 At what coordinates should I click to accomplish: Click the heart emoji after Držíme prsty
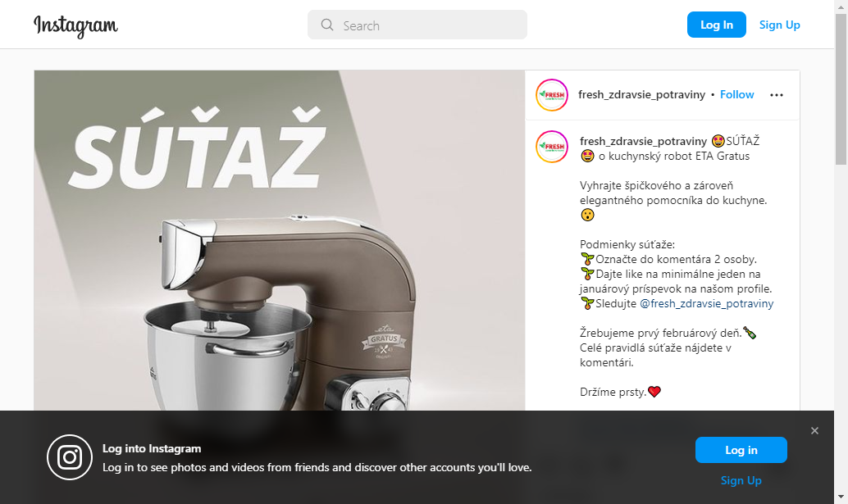[x=654, y=392]
